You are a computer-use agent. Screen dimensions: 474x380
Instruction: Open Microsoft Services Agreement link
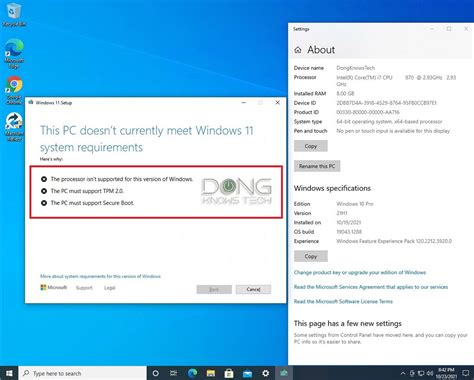pos(371,287)
